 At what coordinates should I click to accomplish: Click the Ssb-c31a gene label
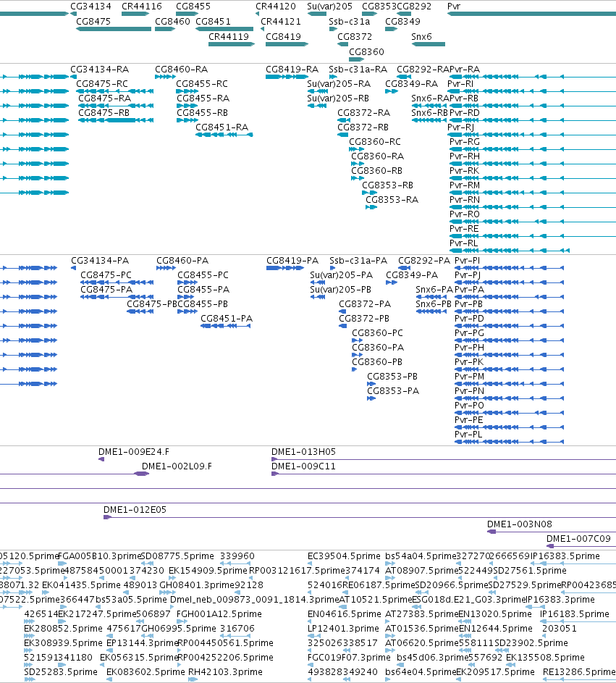[349, 21]
